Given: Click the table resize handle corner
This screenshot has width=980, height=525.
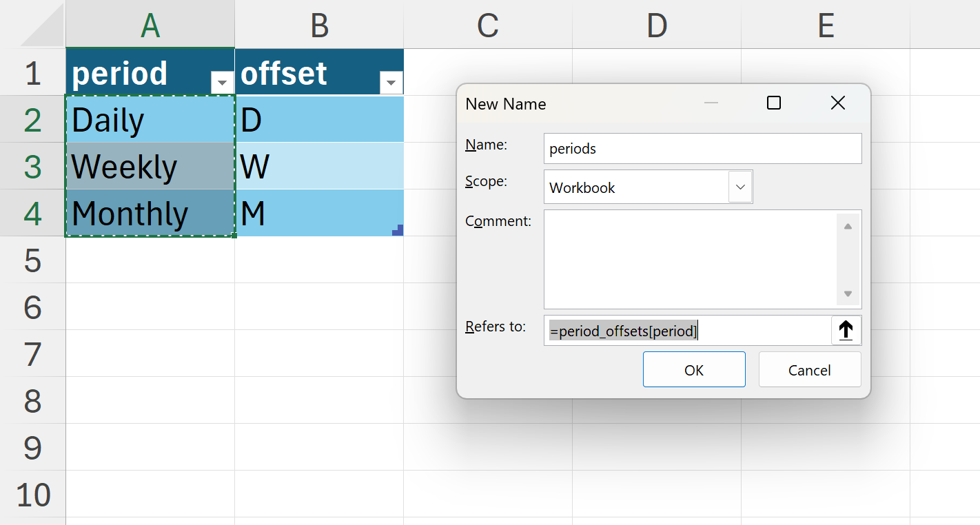Looking at the screenshot, I should 398,231.
